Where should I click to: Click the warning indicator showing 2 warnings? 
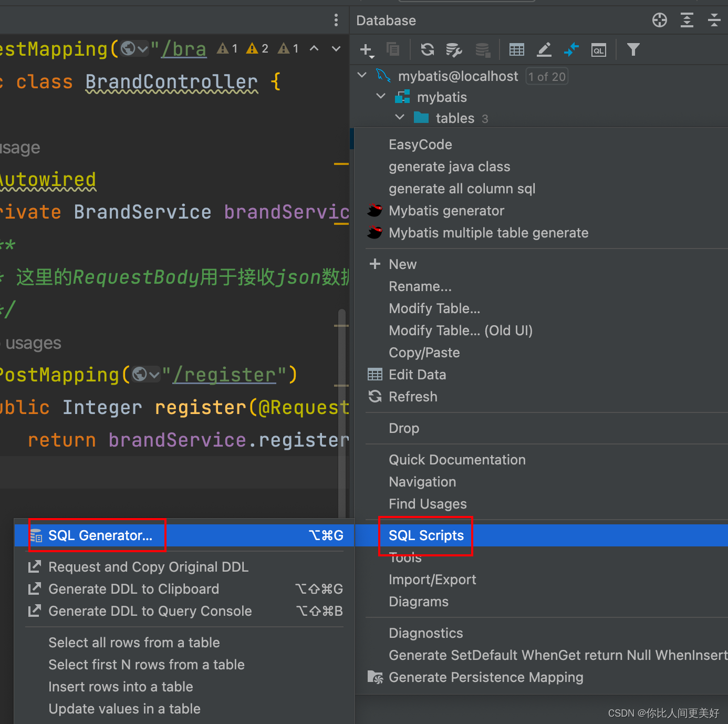coord(257,48)
